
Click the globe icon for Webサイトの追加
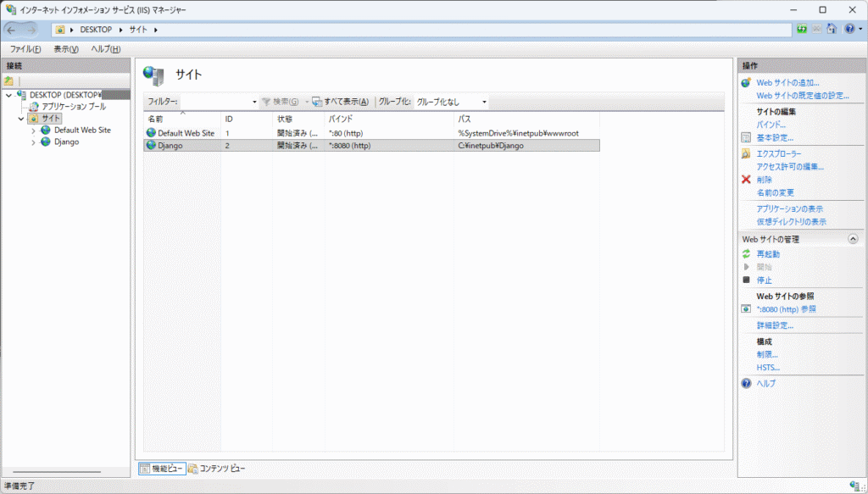tap(746, 83)
